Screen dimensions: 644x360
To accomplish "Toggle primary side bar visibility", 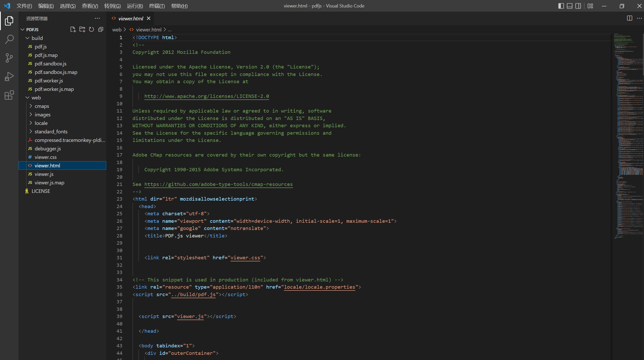I will point(561,6).
